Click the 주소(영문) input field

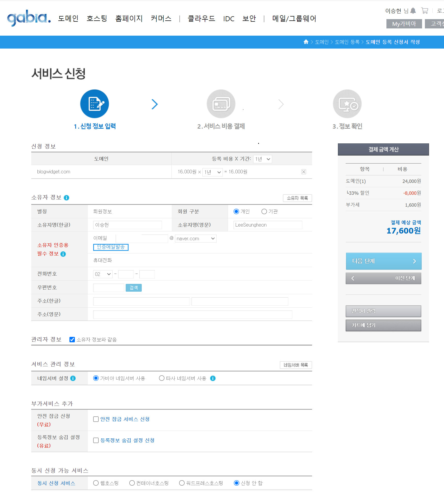point(193,314)
